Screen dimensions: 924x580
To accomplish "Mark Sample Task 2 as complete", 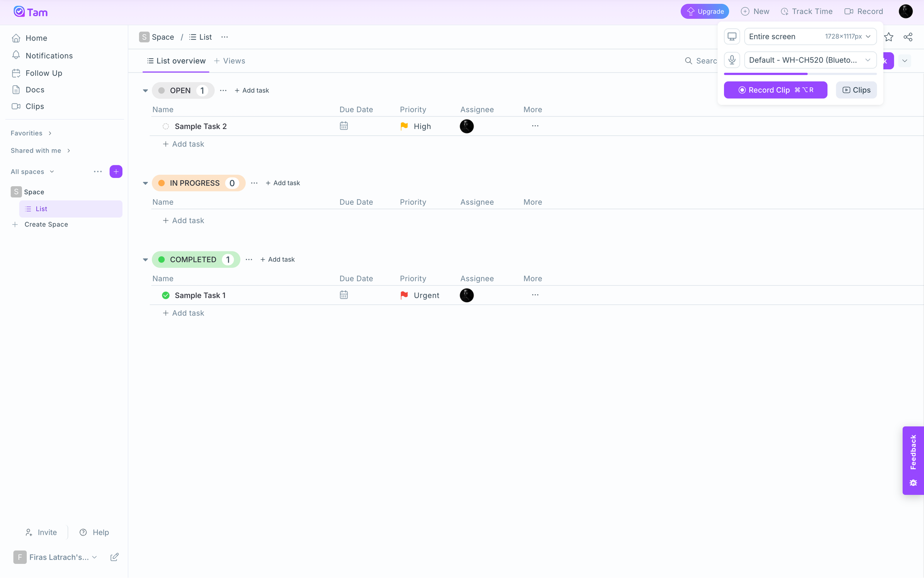I will pyautogui.click(x=166, y=126).
